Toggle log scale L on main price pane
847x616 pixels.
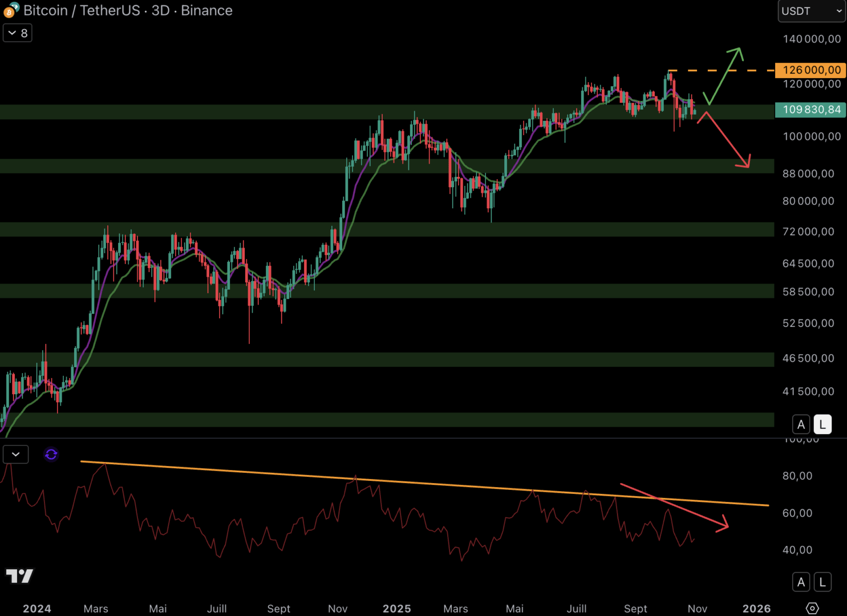tap(822, 424)
